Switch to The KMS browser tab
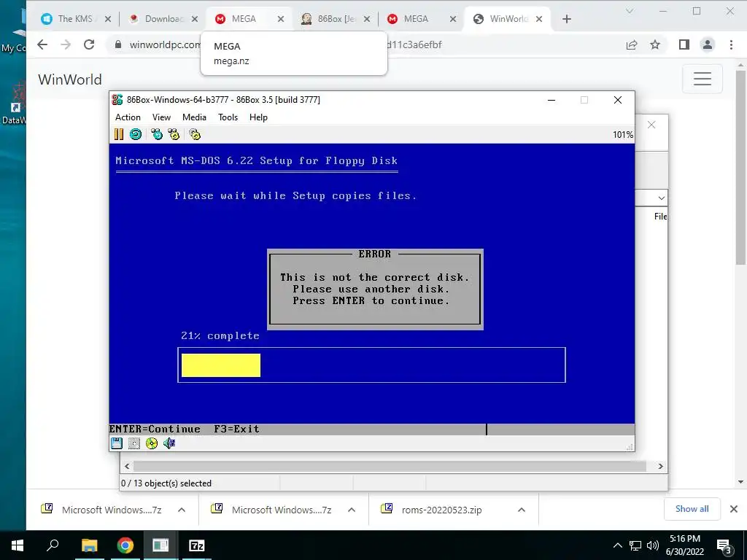 pyautogui.click(x=75, y=18)
